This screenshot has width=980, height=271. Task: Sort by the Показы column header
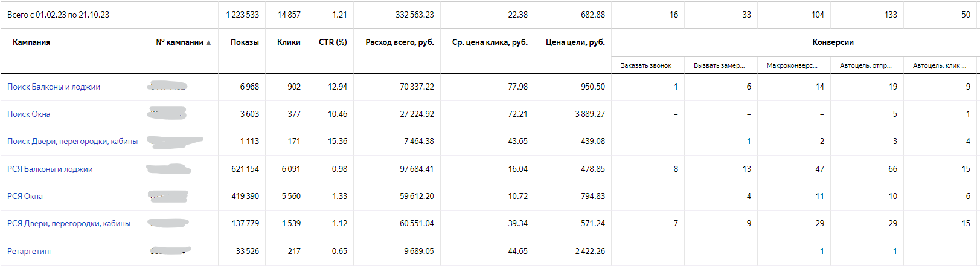tap(245, 42)
